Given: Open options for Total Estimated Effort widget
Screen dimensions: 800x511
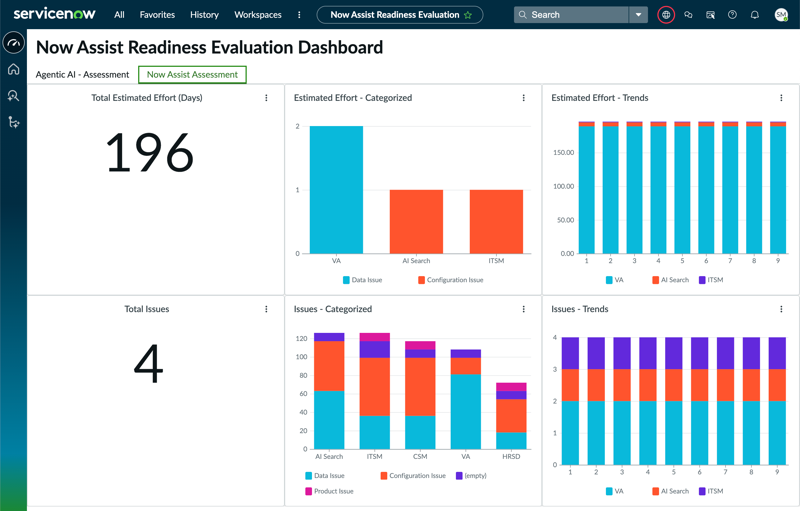Looking at the screenshot, I should click(x=266, y=98).
